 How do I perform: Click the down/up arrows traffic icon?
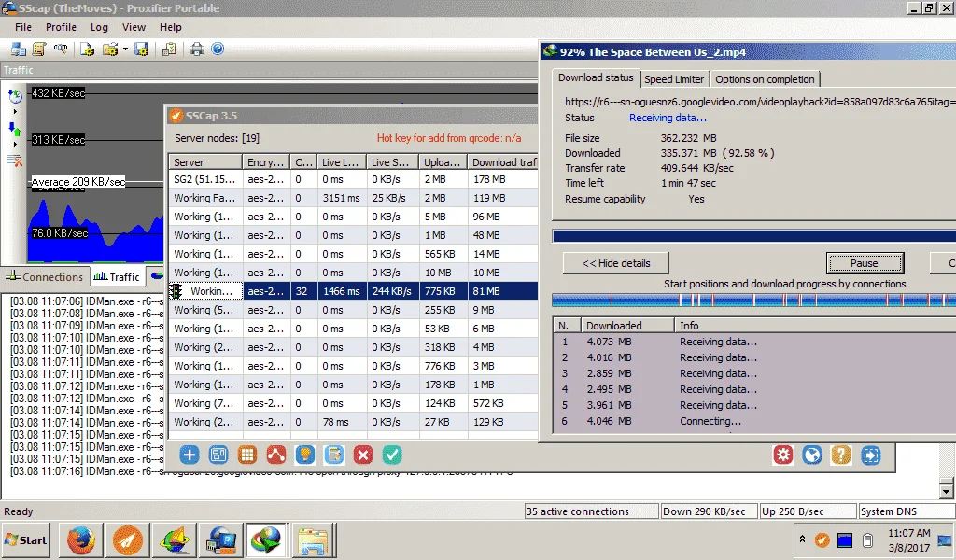pos(15,129)
